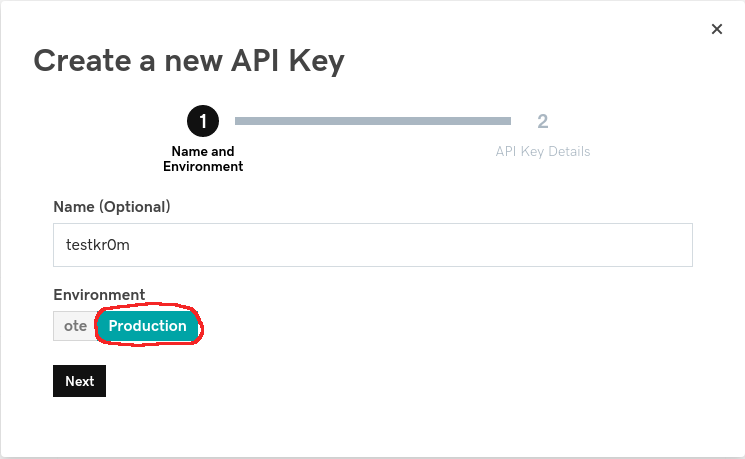Select the Production environment option
745x459 pixels.
coord(148,326)
